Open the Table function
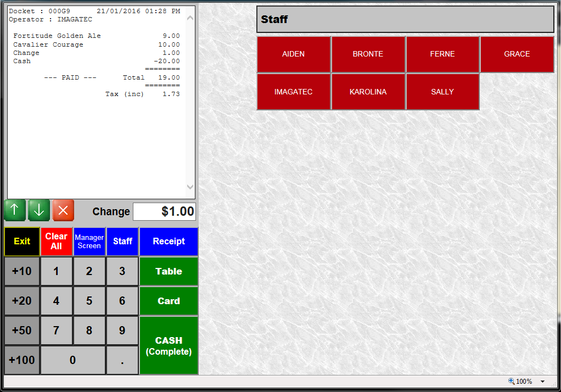 click(169, 271)
